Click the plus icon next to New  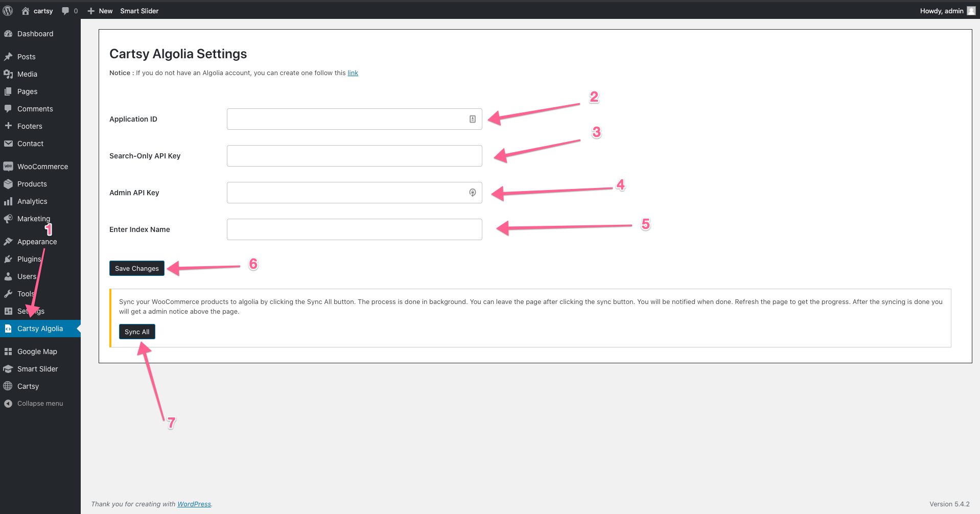tap(91, 11)
